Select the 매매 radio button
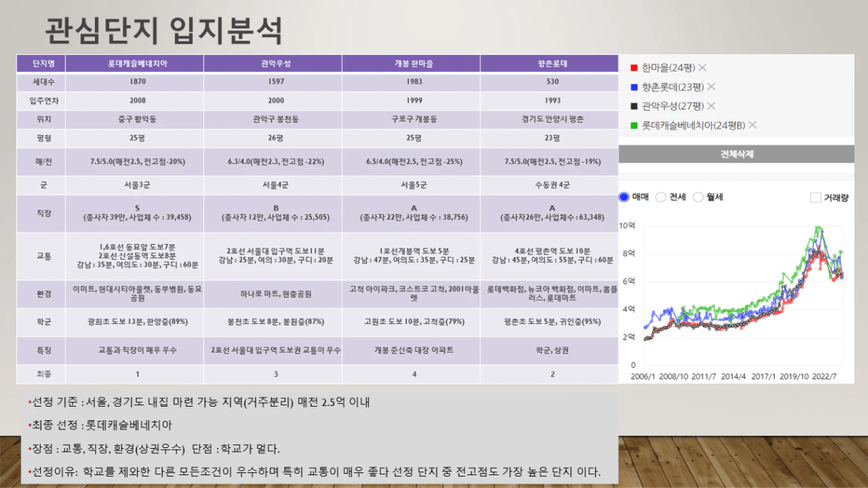 point(625,197)
